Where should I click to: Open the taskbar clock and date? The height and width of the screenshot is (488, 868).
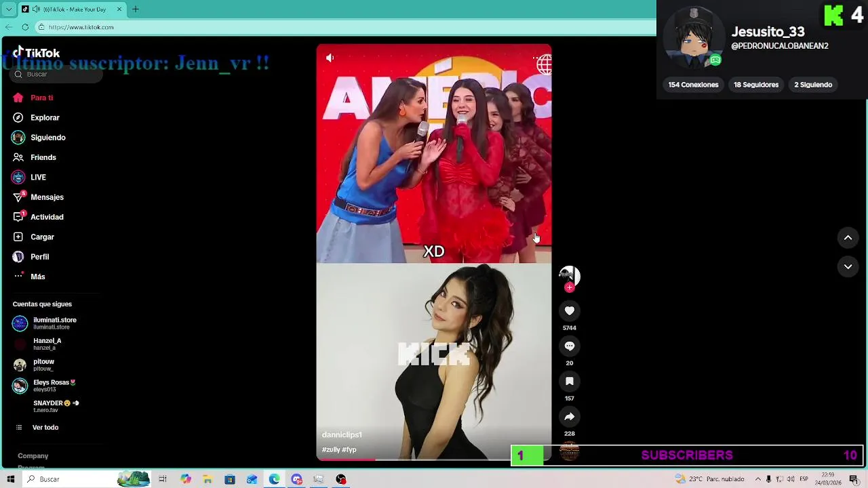[828, 479]
